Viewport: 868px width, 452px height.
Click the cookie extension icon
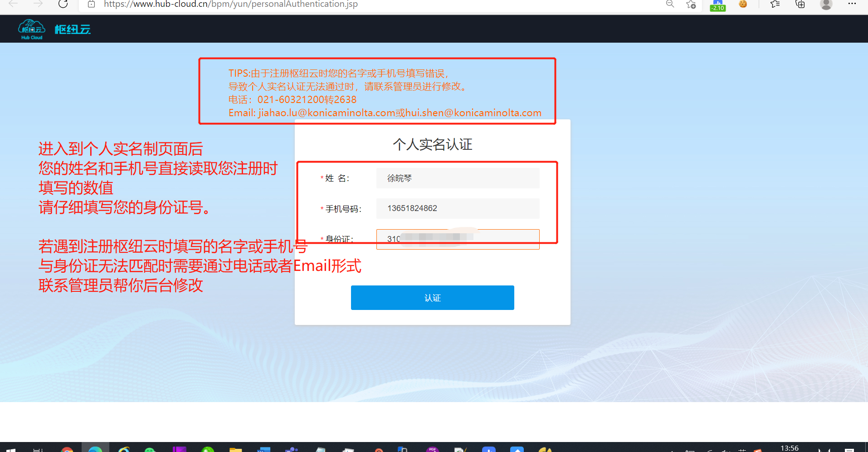tap(743, 4)
